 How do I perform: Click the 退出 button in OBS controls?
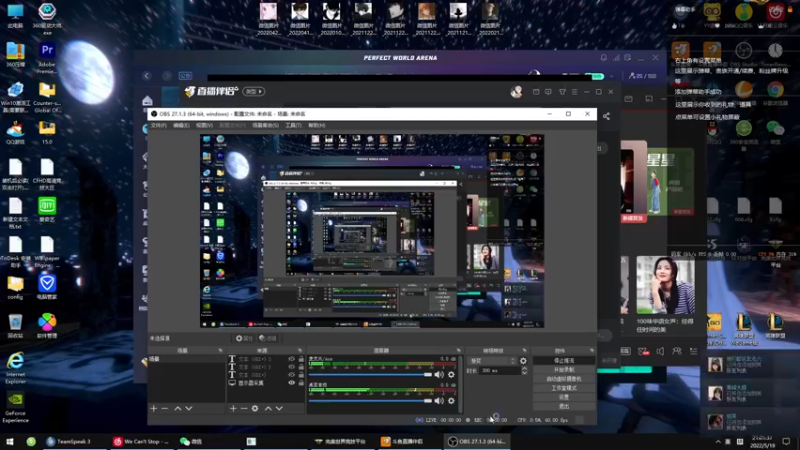click(564, 407)
